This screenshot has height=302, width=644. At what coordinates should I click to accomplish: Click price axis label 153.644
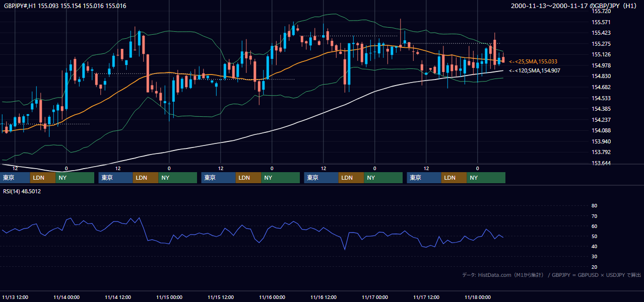[x=601, y=163]
